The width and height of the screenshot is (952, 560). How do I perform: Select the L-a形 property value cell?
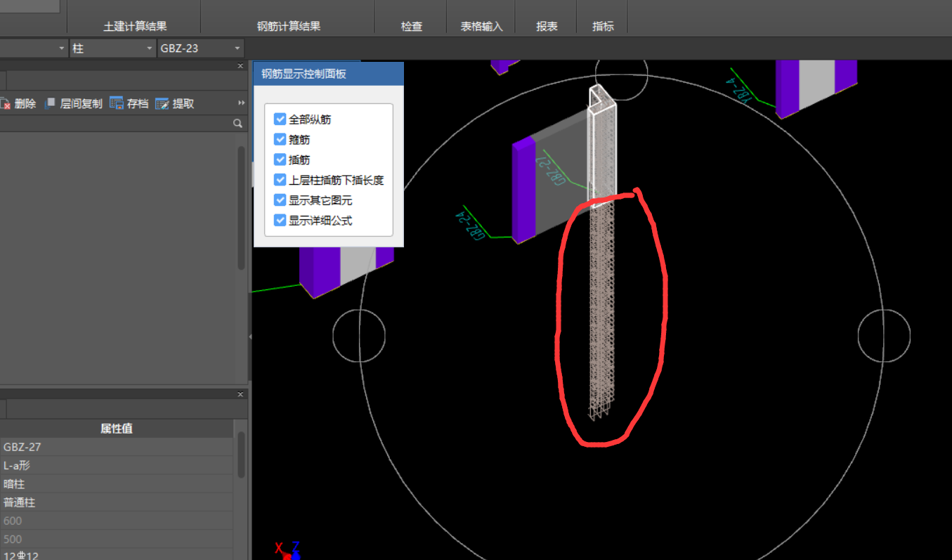coord(117,465)
